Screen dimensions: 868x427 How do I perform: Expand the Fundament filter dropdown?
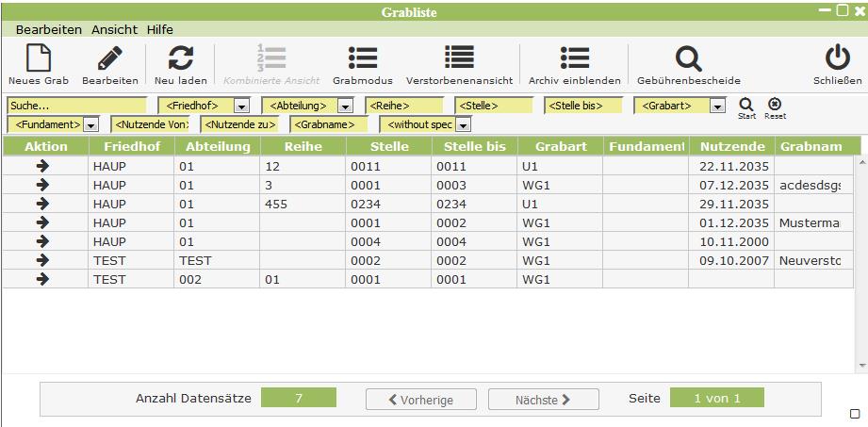click(x=90, y=124)
